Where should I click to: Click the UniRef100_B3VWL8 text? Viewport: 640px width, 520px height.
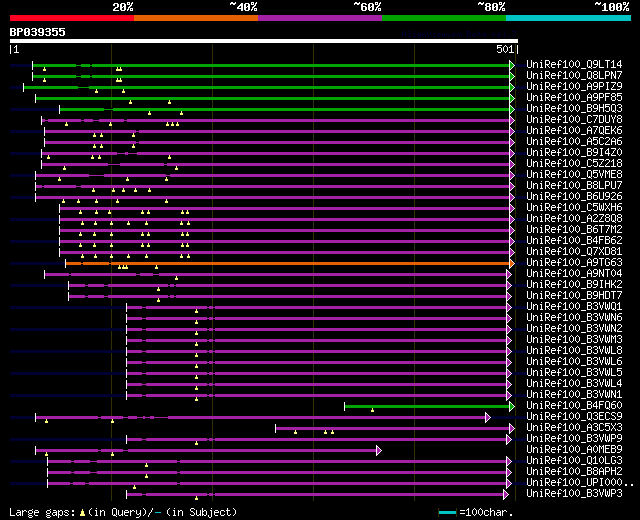(574, 351)
